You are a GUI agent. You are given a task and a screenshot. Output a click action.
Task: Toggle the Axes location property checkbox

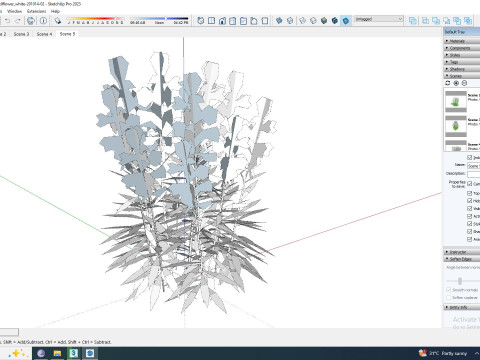[x=470, y=239]
